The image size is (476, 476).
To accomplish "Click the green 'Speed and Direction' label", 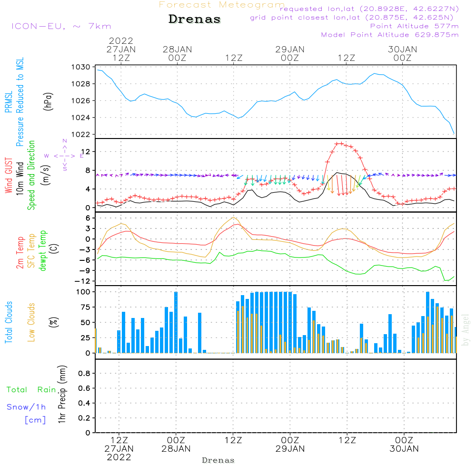I will (x=31, y=175).
